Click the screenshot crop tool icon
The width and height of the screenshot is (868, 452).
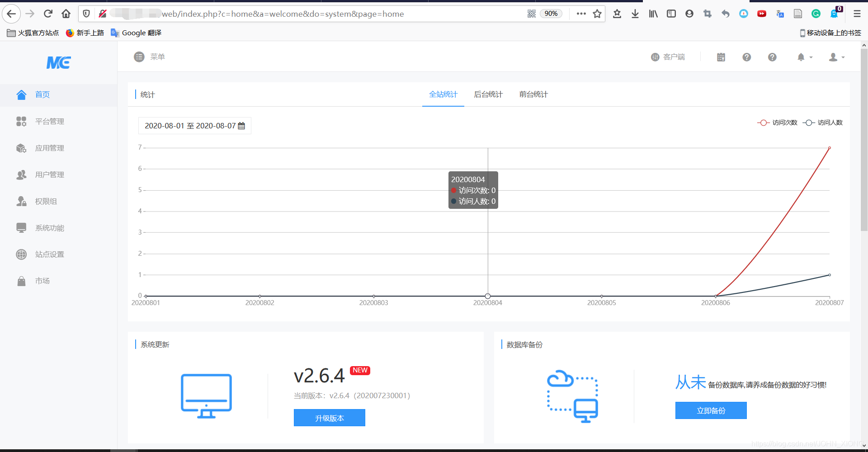[708, 14]
